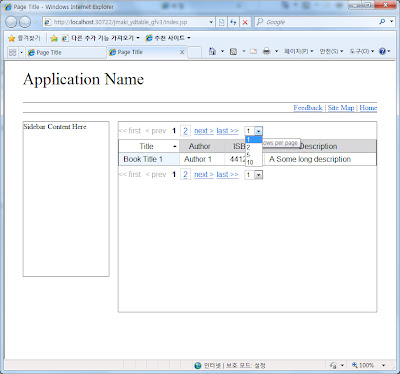
Task: Click the Application Name heading
Action: click(83, 80)
